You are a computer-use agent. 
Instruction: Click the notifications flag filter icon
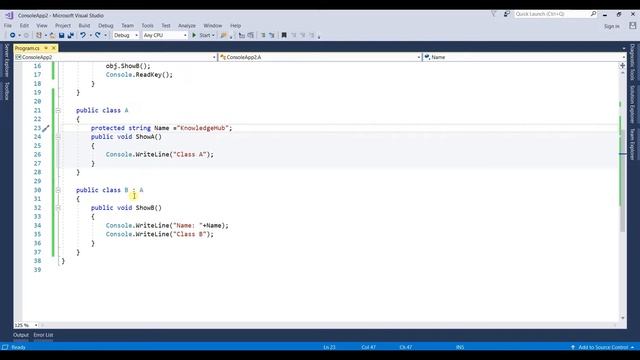493,14
